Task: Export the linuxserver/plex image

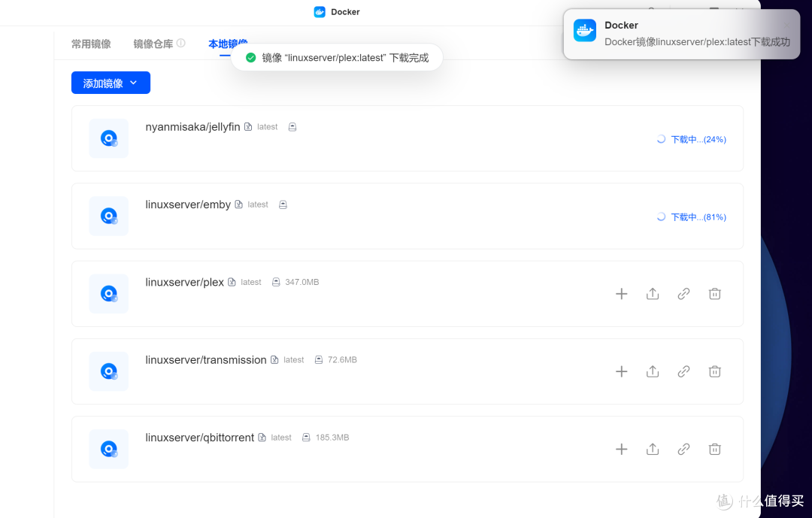Action: pyautogui.click(x=653, y=294)
